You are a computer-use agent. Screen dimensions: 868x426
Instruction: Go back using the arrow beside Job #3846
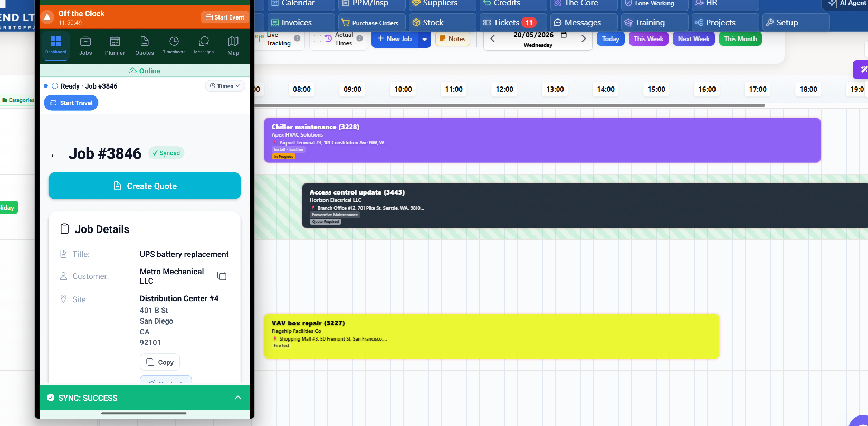click(55, 155)
